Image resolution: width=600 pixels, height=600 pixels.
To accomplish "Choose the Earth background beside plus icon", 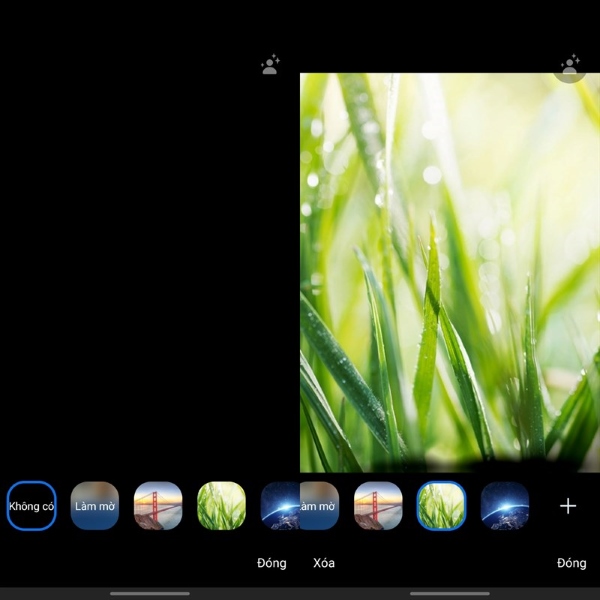I will pyautogui.click(x=504, y=506).
